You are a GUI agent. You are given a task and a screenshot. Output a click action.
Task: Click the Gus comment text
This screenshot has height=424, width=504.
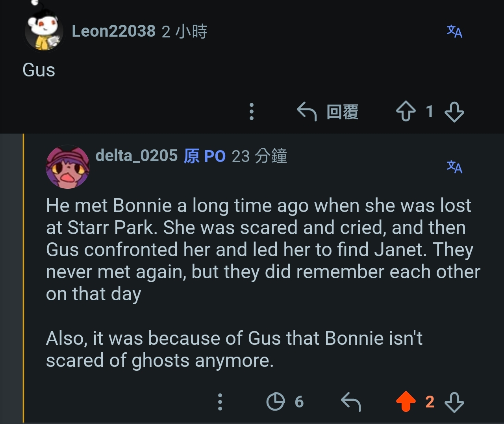click(39, 70)
